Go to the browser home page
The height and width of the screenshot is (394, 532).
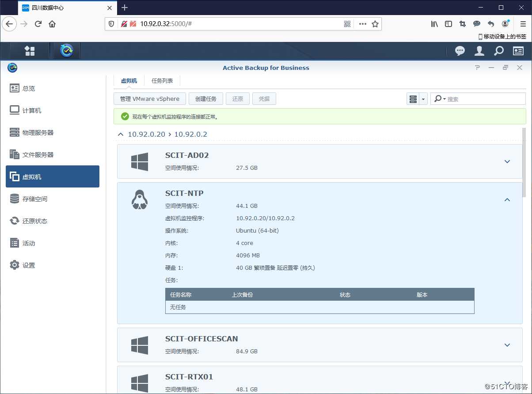52,24
